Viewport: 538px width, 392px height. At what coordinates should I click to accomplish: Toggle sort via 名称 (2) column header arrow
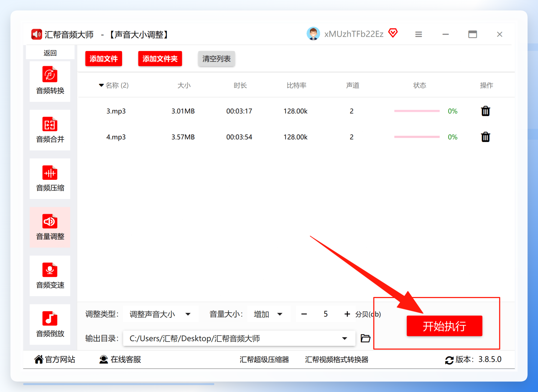point(101,85)
